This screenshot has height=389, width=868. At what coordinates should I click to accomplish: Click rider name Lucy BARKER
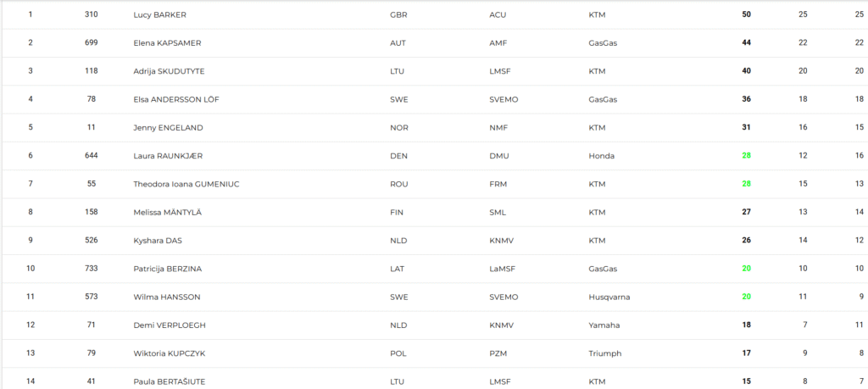click(x=159, y=15)
